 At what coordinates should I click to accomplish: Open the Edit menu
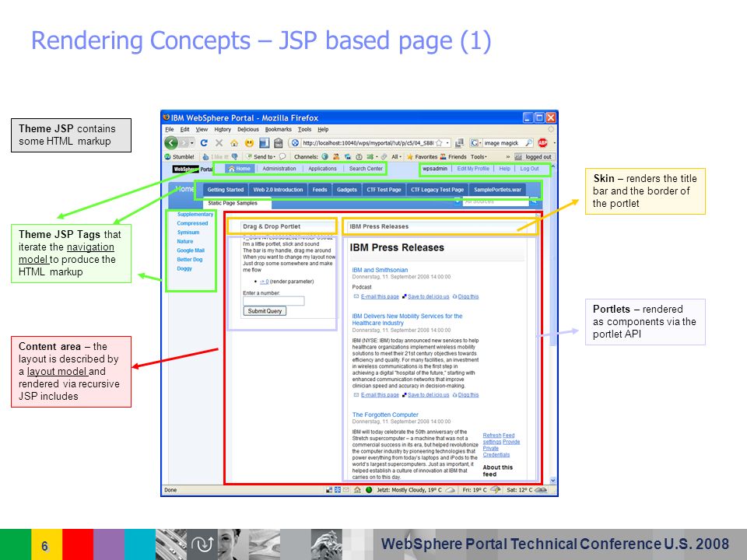(x=185, y=130)
